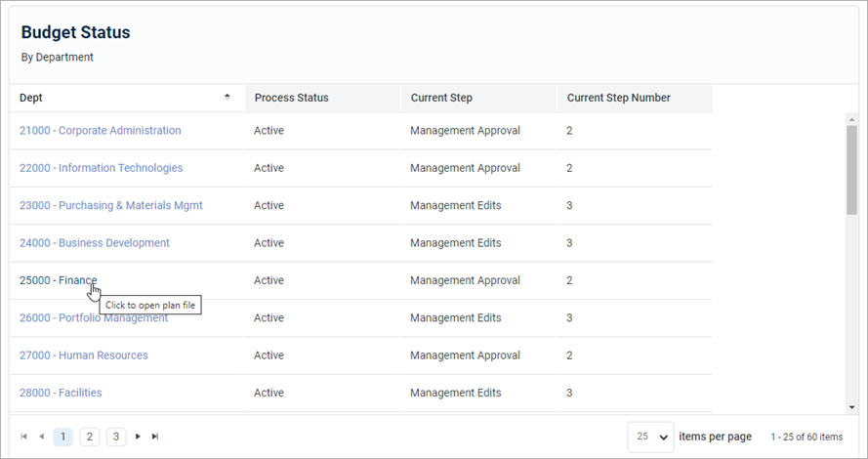The width and height of the screenshot is (868, 459).
Task: Sort by Current Step column header
Action: pyautogui.click(x=441, y=98)
